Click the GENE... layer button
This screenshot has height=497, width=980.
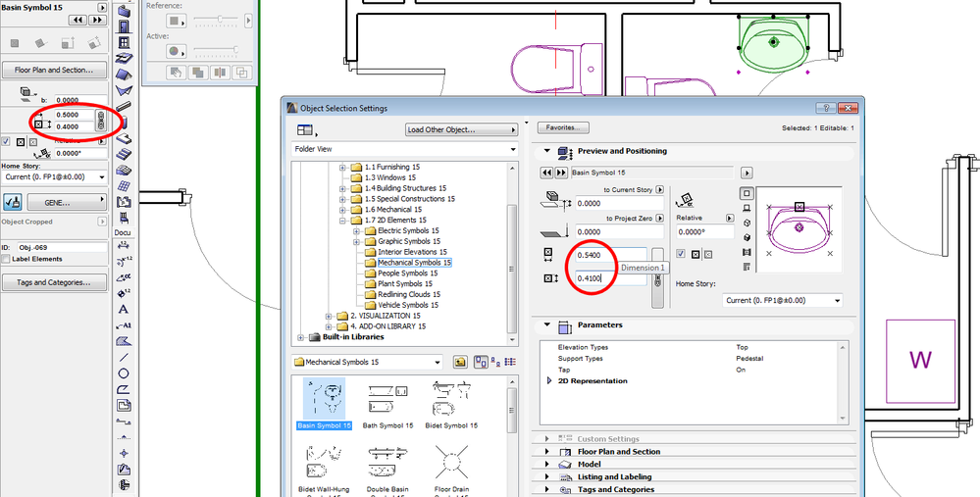point(67,202)
